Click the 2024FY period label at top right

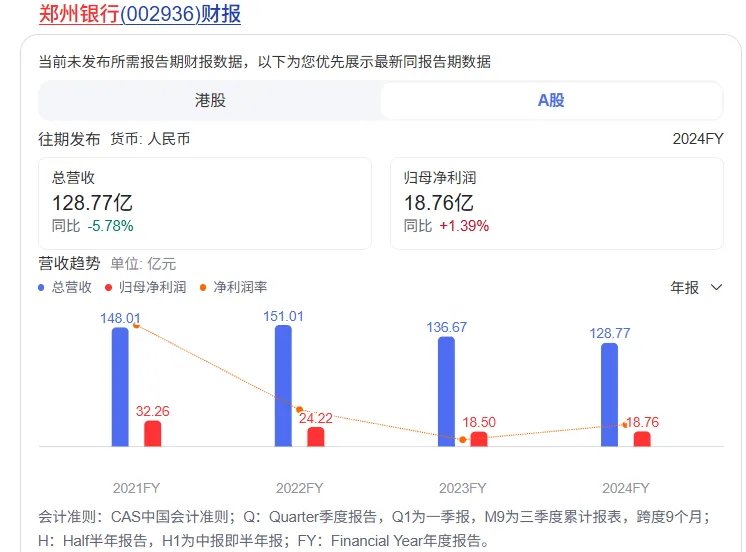[x=698, y=139]
